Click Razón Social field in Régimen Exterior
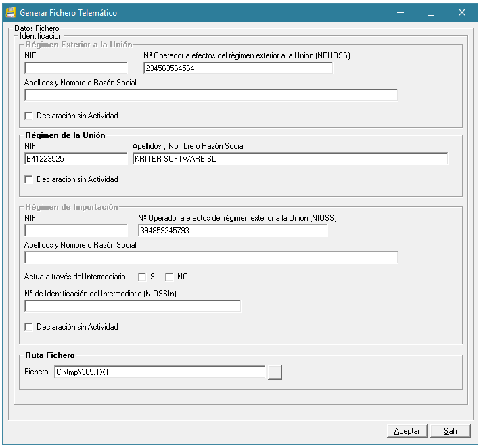Image resolution: width=481 pixels, height=448 pixels. click(211, 95)
